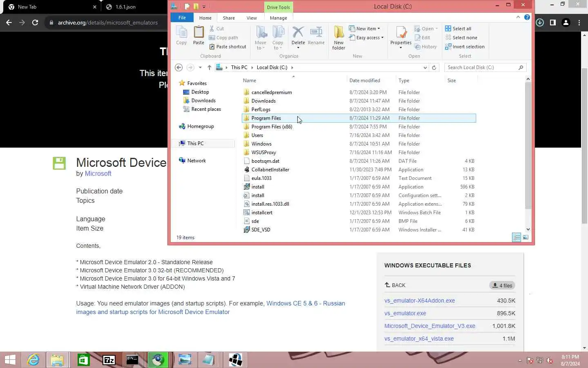Open the vs_emulator-X64Addon.exe link
Viewport: 588px width, 368px height.
(x=419, y=301)
